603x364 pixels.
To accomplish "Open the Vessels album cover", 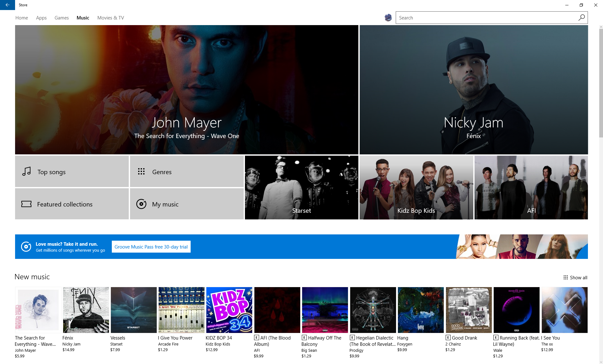I will pyautogui.click(x=134, y=310).
